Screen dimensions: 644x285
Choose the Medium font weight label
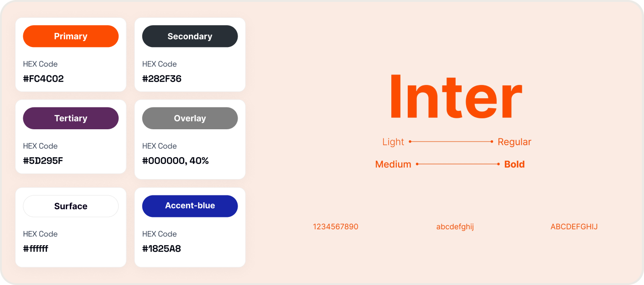393,164
